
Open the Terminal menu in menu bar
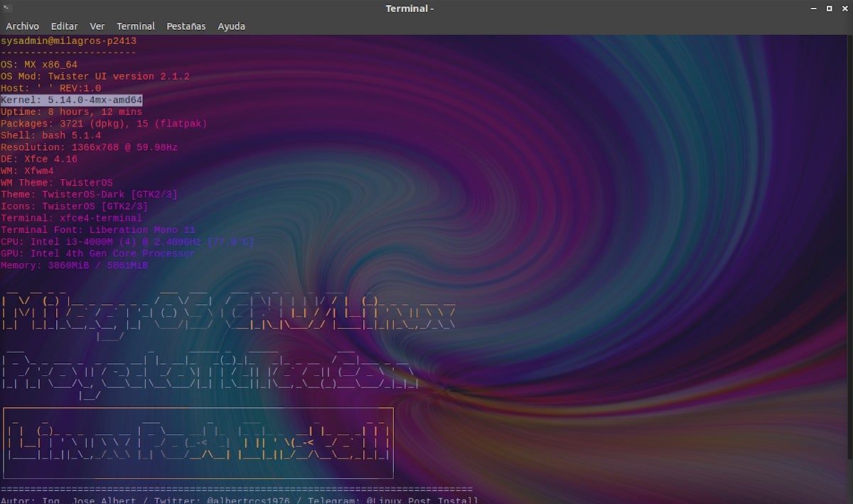(135, 26)
